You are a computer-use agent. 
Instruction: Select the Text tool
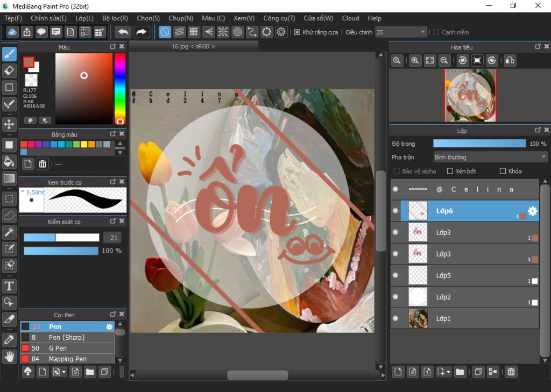pos(9,285)
